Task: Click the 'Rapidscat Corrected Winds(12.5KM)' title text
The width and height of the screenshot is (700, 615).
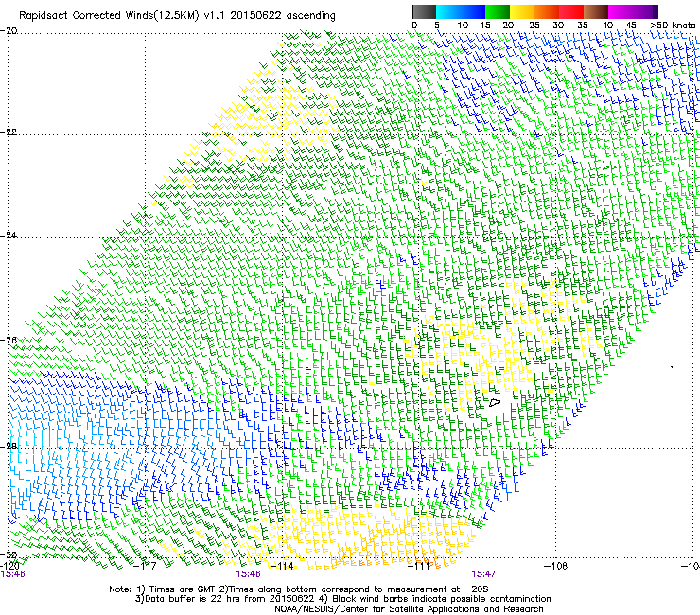Action: click(109, 16)
